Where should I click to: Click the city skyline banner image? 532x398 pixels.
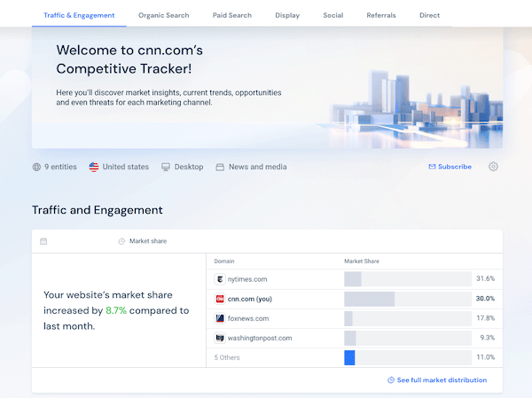[418, 108]
